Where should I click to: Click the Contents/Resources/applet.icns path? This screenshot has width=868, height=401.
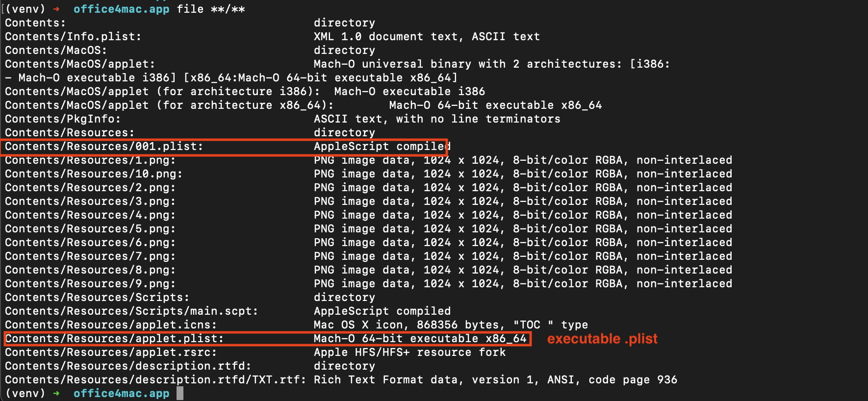click(110, 325)
